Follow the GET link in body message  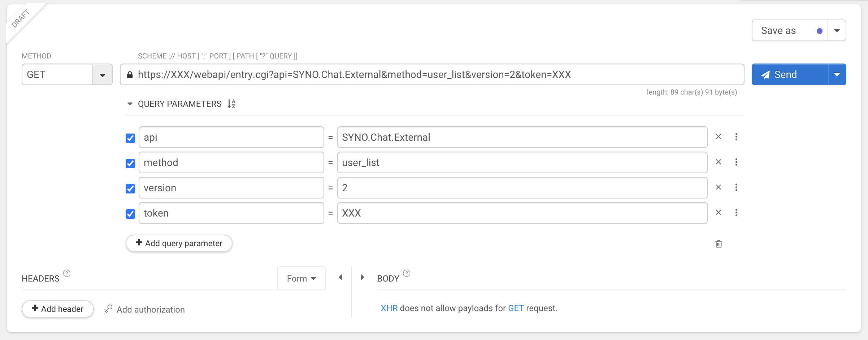coord(516,308)
